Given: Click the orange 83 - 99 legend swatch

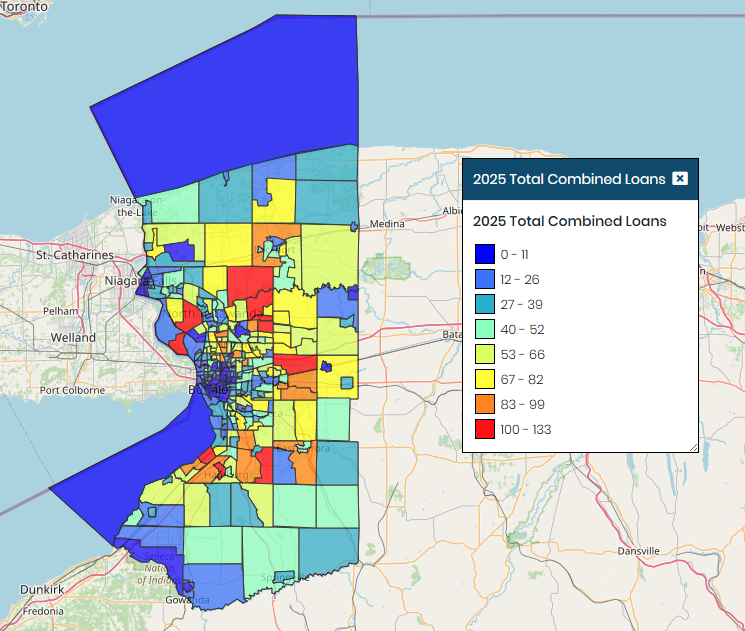Looking at the screenshot, I should coord(485,404).
